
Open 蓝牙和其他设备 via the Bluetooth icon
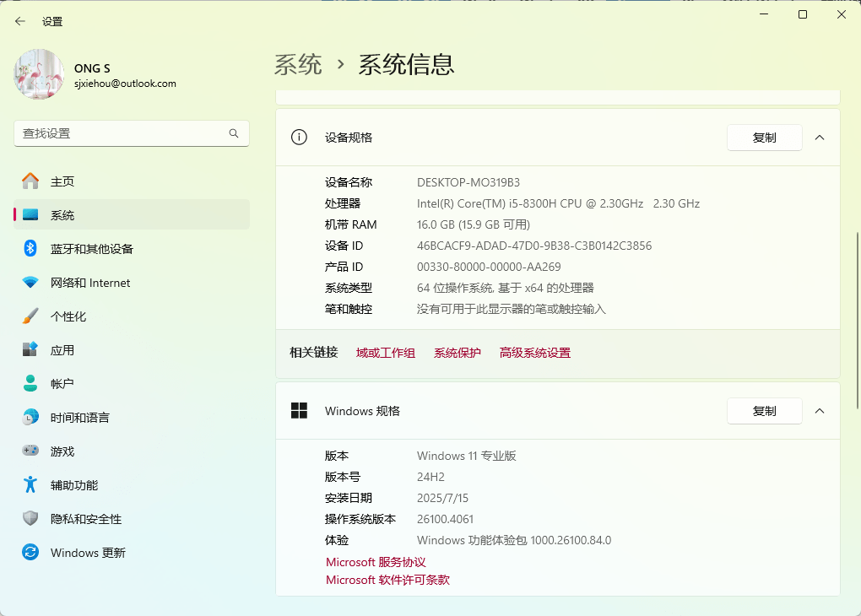click(x=30, y=249)
